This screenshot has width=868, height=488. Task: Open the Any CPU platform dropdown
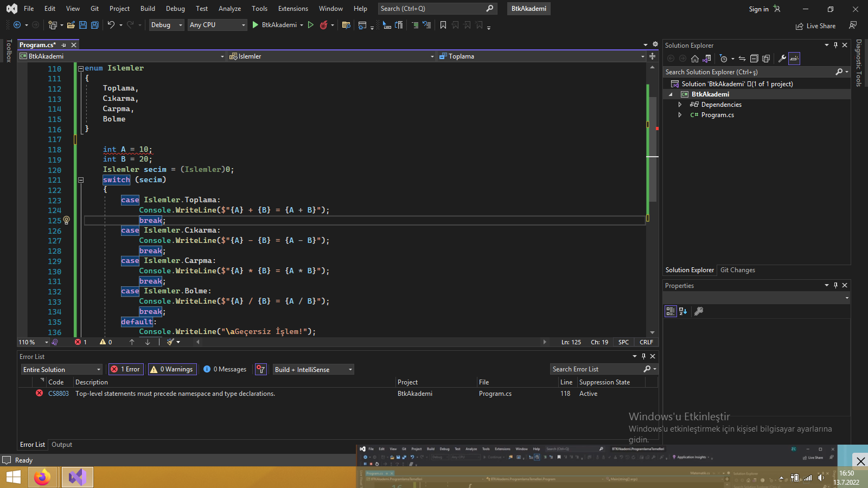click(x=217, y=25)
